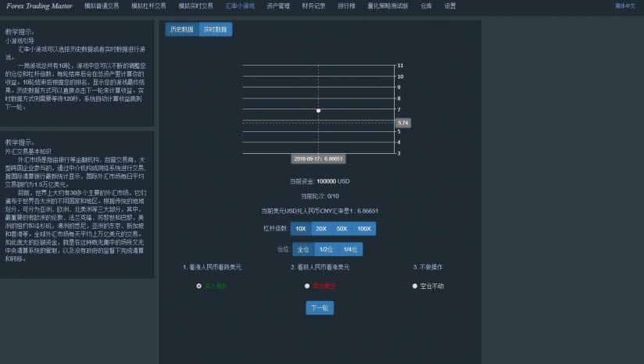This screenshot has height=364, width=644.
Task: Open 模拟普通交易 in the top menu
Action: point(102,5)
